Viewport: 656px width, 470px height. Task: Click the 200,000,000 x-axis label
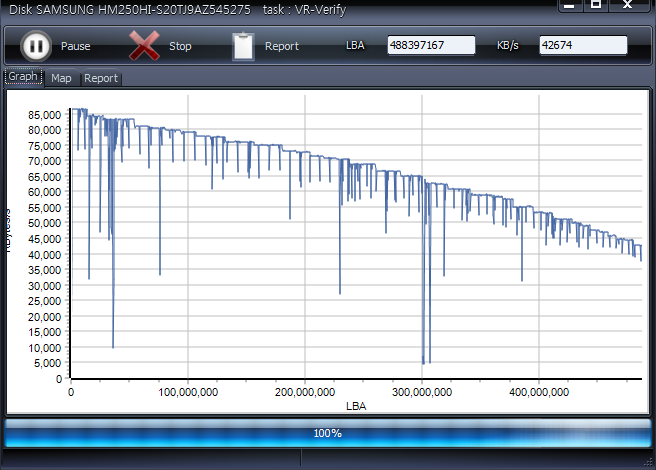pos(304,392)
